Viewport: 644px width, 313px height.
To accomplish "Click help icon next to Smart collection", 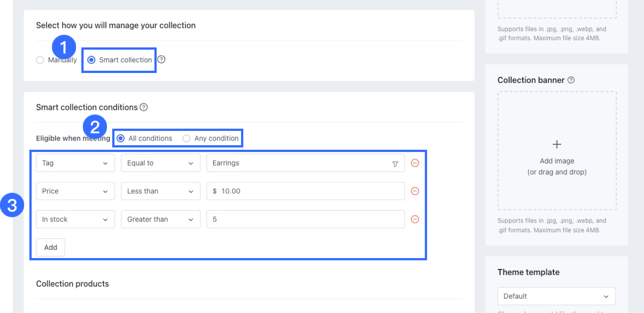I will (x=161, y=59).
